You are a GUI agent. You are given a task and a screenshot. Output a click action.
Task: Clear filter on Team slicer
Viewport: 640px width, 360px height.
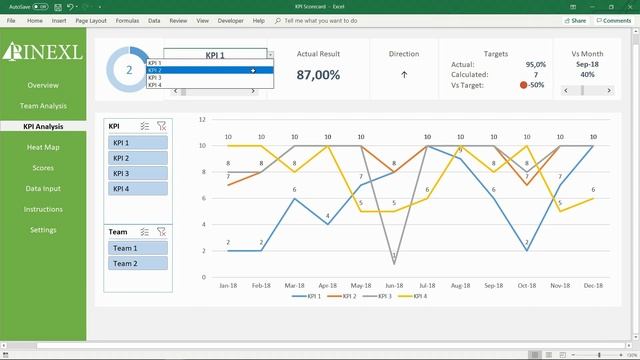coord(162,232)
